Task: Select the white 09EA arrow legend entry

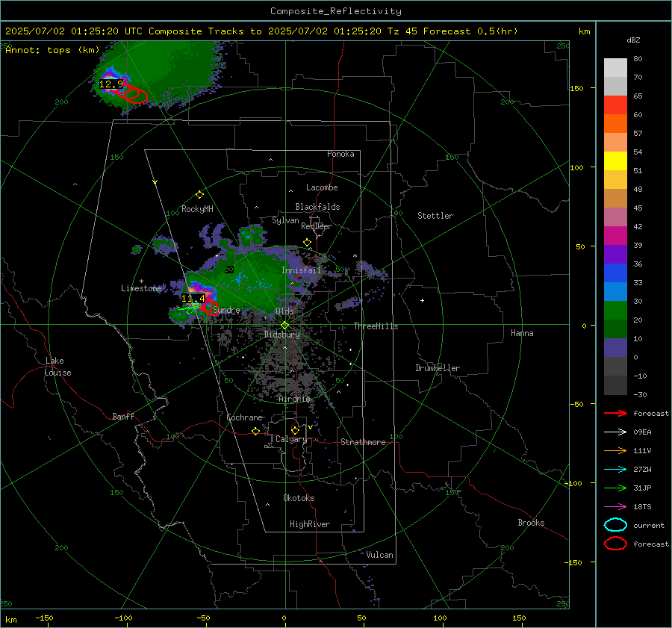Action: point(615,432)
